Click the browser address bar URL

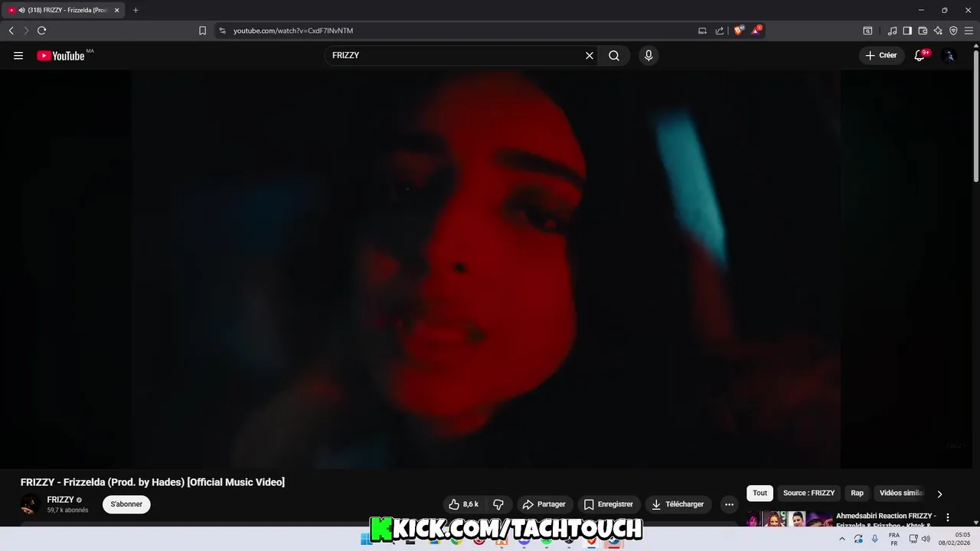click(x=293, y=31)
